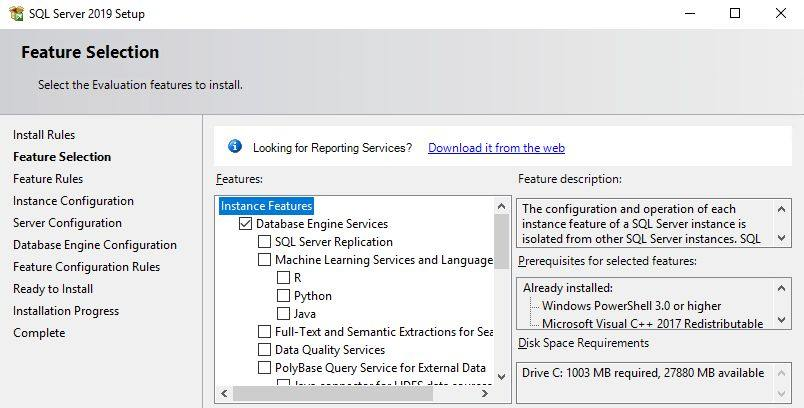Select Install Rules step in sidebar
The height and width of the screenshot is (408, 804).
(44, 135)
